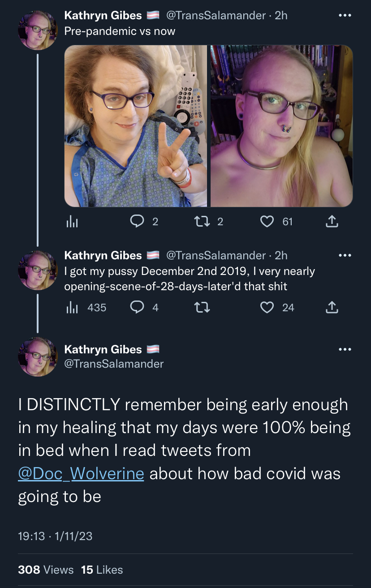
Task: View analytics icon on first tweet
Action: (72, 221)
